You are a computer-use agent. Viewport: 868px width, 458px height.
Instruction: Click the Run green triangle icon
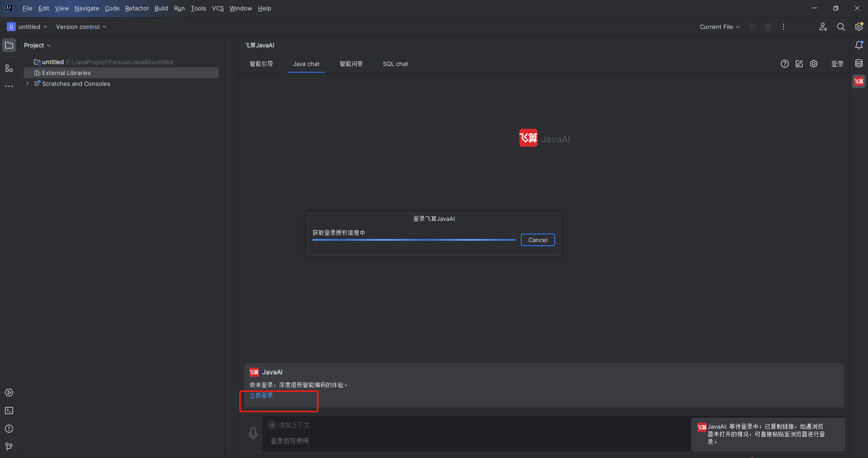(x=753, y=27)
